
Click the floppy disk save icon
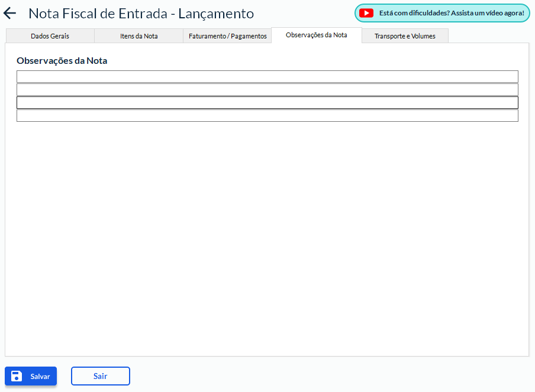[x=17, y=376]
